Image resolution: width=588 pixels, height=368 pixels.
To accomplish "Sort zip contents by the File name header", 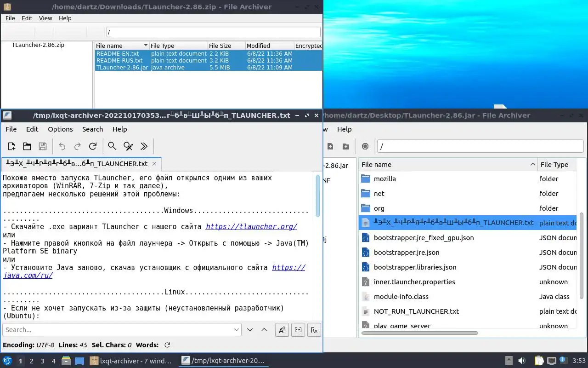I will click(122, 46).
